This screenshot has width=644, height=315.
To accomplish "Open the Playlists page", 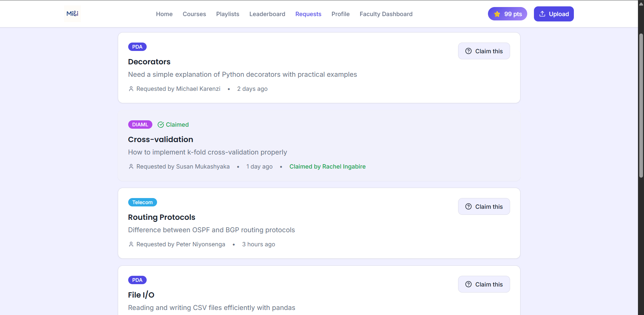I will (228, 14).
